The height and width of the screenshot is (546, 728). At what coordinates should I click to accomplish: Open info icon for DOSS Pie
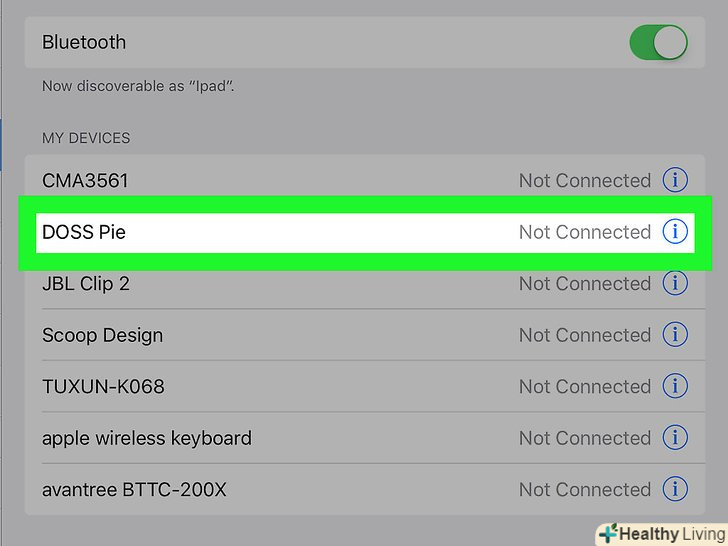pyautogui.click(x=675, y=232)
